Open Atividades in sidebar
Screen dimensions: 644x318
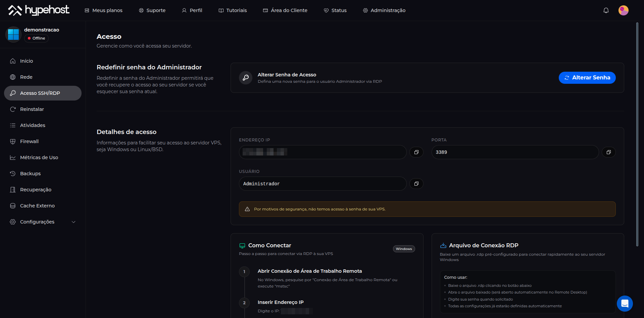click(43, 125)
